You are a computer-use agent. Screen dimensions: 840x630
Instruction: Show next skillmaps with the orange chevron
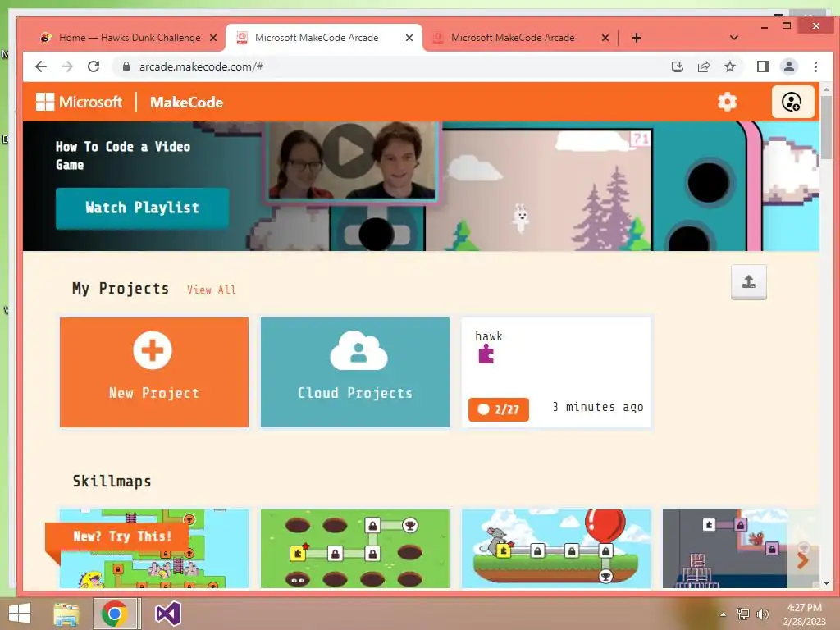pos(802,560)
